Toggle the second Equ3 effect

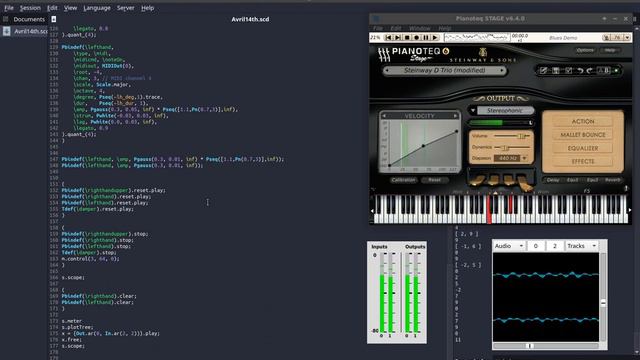tap(592, 180)
